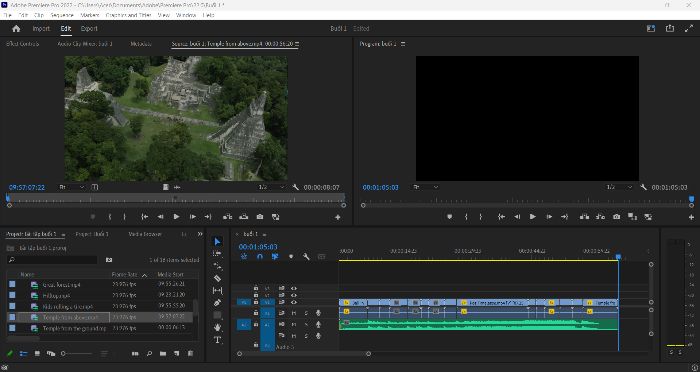The image size is (700, 372).
Task: Open the Sequence menu
Action: (62, 15)
